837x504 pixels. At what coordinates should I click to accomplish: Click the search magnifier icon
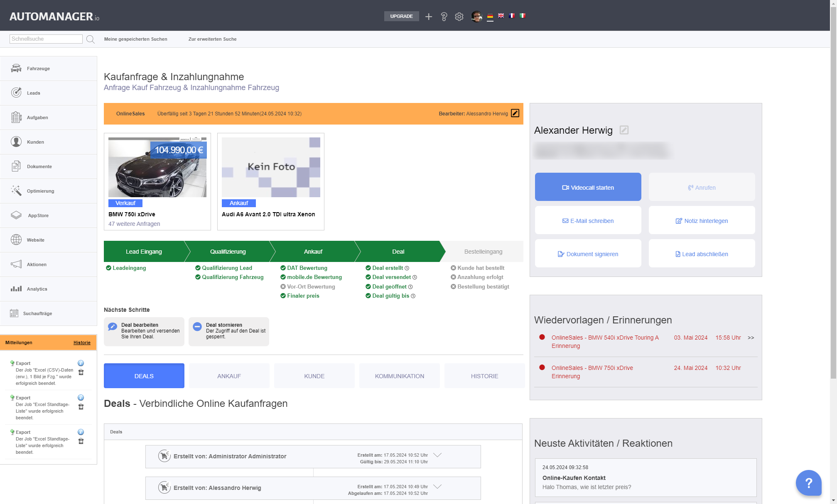[x=90, y=39]
